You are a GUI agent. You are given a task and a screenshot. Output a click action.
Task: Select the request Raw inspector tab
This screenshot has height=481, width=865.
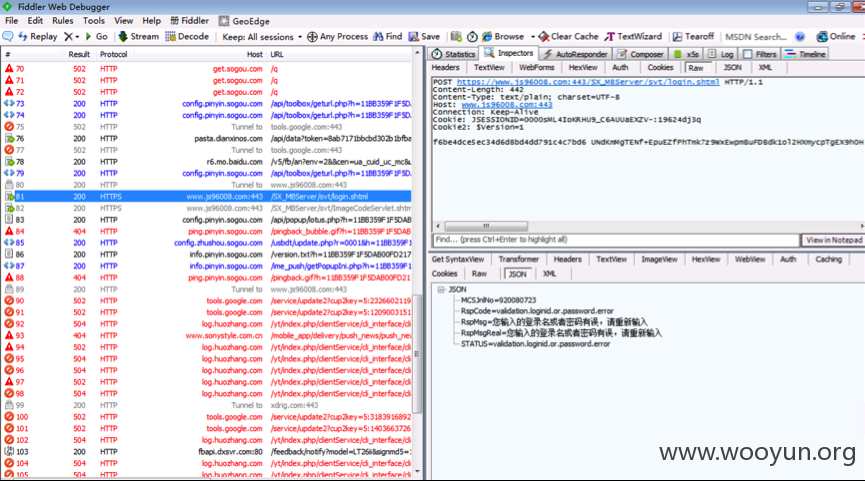pyautogui.click(x=696, y=68)
